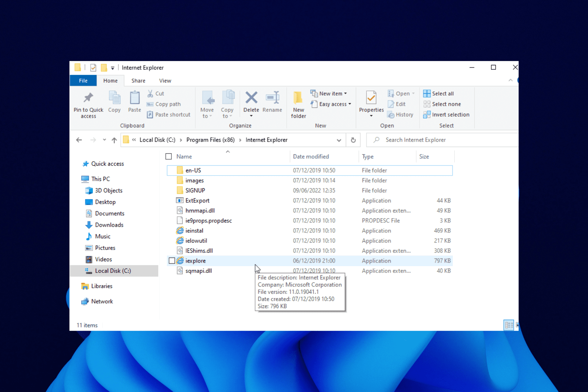The width and height of the screenshot is (588, 392).
Task: Open the File tab
Action: pyautogui.click(x=83, y=81)
